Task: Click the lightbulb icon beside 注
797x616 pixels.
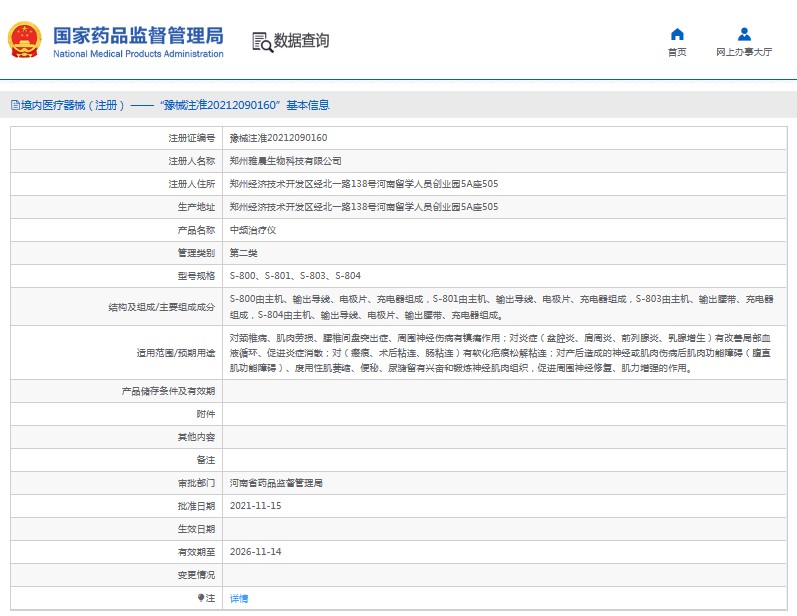Action: 201,598
